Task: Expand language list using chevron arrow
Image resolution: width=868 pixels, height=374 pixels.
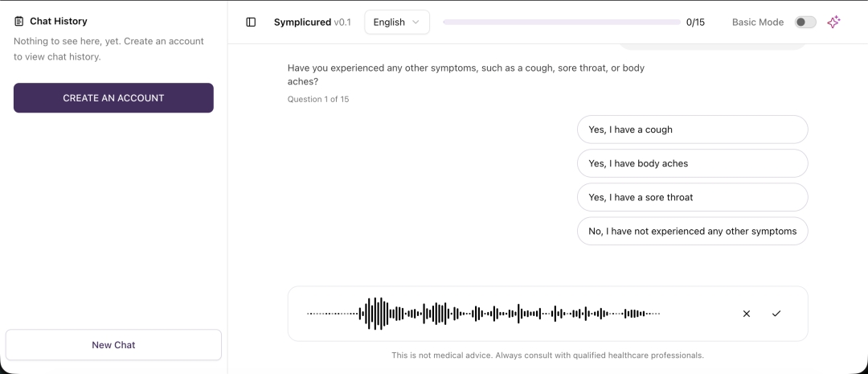Action: click(416, 23)
